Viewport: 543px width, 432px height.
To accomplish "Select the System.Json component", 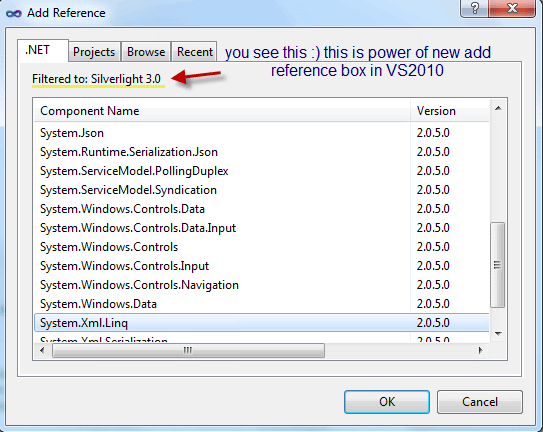I will click(x=261, y=133).
